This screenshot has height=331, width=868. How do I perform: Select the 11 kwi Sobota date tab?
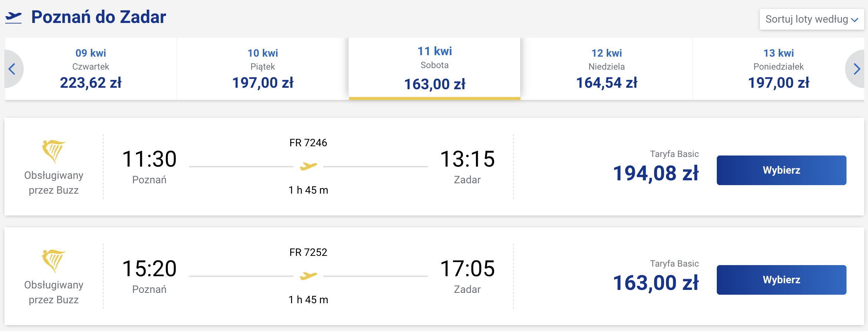coord(435,69)
